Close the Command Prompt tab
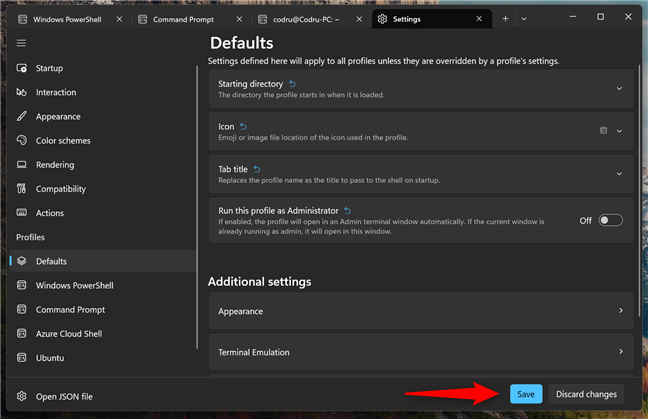648x419 pixels. 239,19
